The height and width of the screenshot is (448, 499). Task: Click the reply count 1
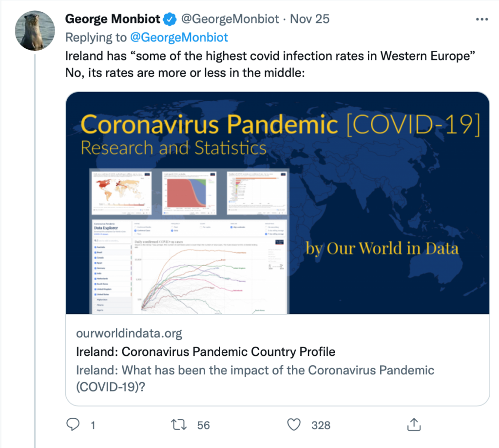tap(93, 425)
